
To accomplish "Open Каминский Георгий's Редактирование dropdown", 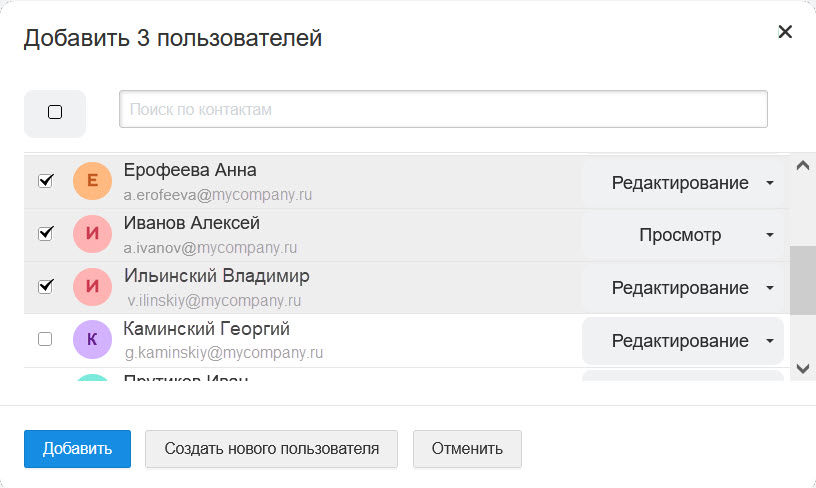I will click(x=683, y=341).
